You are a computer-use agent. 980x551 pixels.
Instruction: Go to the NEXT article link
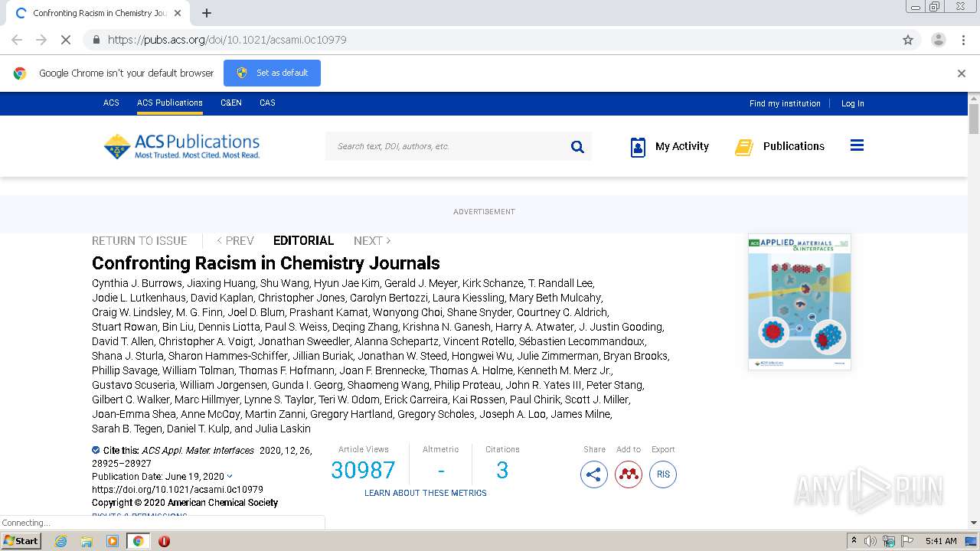[x=372, y=240]
